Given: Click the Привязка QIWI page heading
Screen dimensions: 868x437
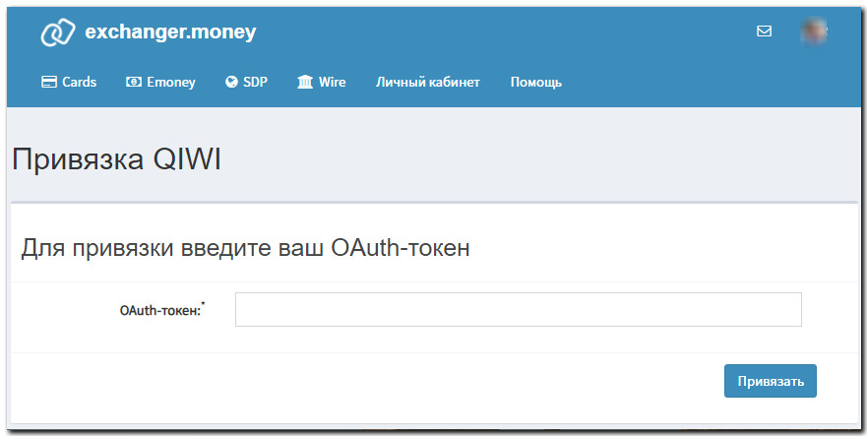Looking at the screenshot, I should [116, 159].
